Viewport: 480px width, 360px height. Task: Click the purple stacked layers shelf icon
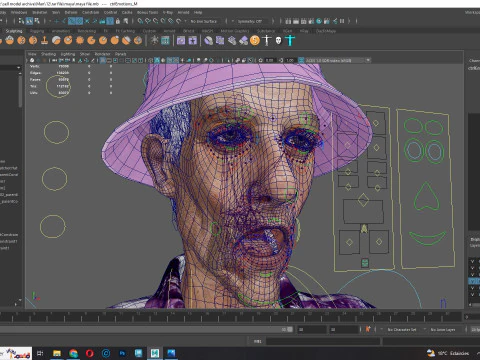pos(220,41)
